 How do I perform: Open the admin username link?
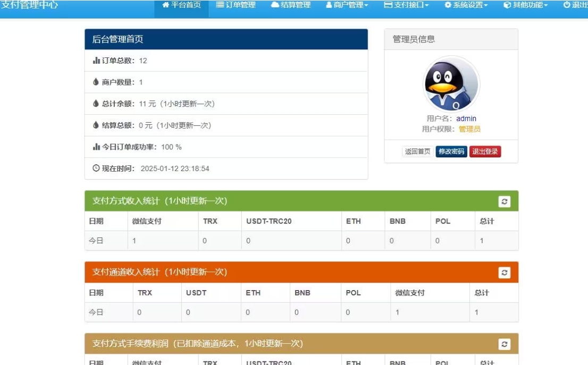466,118
